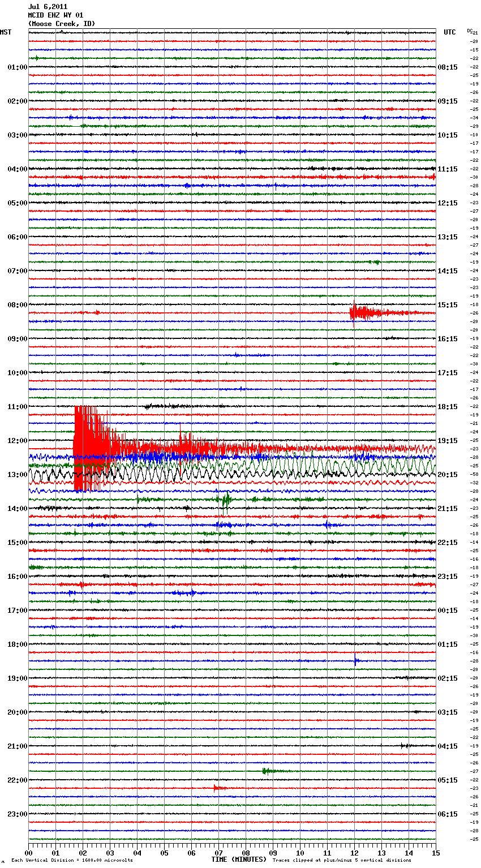This screenshot has height=868, width=481.
Task: Click the 19:00 MST time label
Action: click(18, 678)
